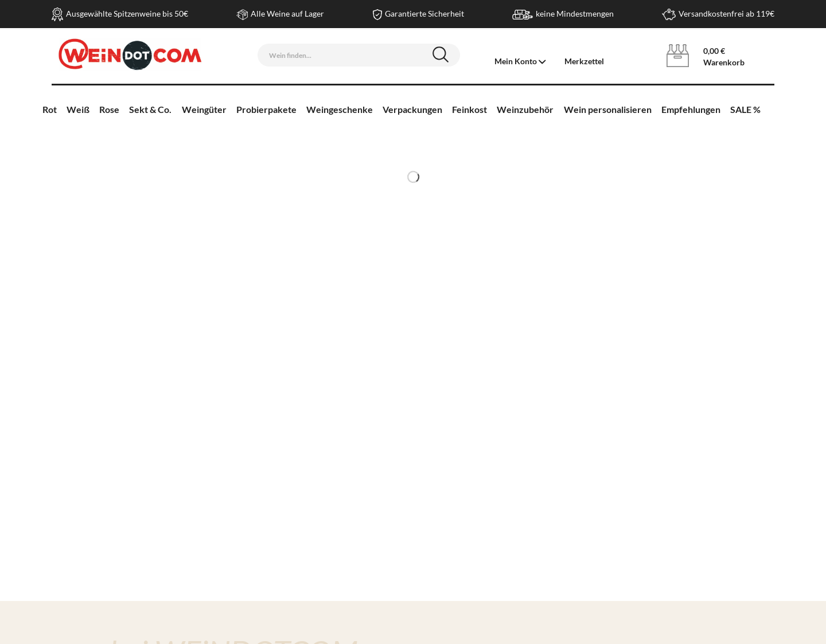Select Weingeschenke in the navigation bar
826x644 pixels.
[340, 110]
